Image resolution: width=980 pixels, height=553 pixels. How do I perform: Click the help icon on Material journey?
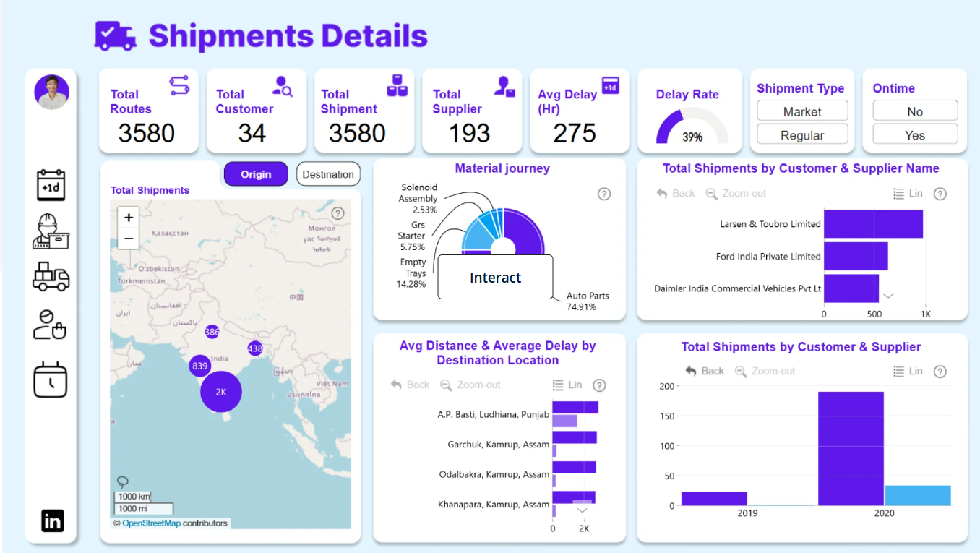click(604, 194)
